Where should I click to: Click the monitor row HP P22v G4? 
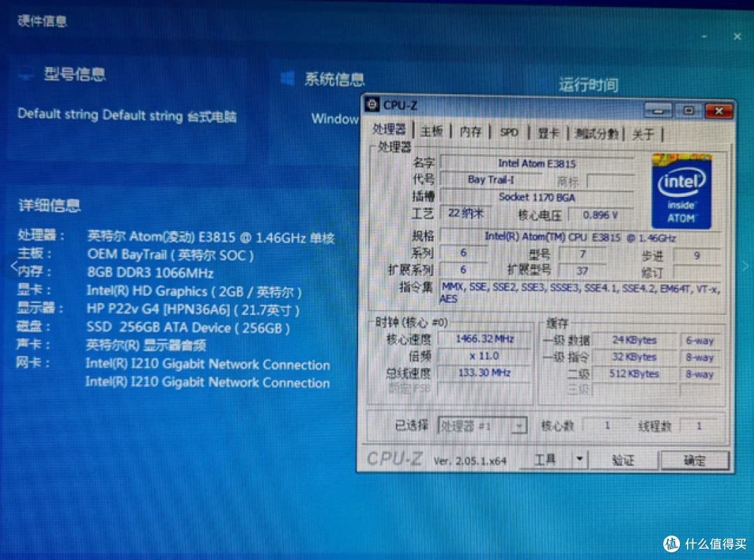coord(193,309)
